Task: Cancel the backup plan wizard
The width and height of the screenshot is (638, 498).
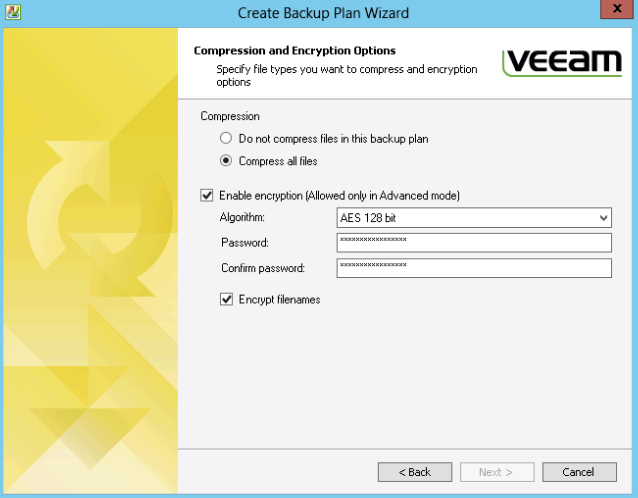Action: pyautogui.click(x=579, y=472)
